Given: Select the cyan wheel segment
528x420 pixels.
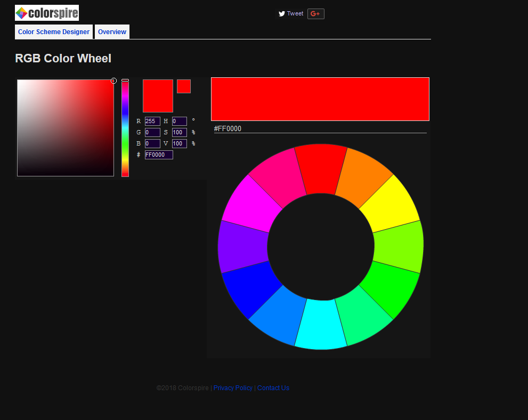Looking at the screenshot, I should [x=321, y=325].
